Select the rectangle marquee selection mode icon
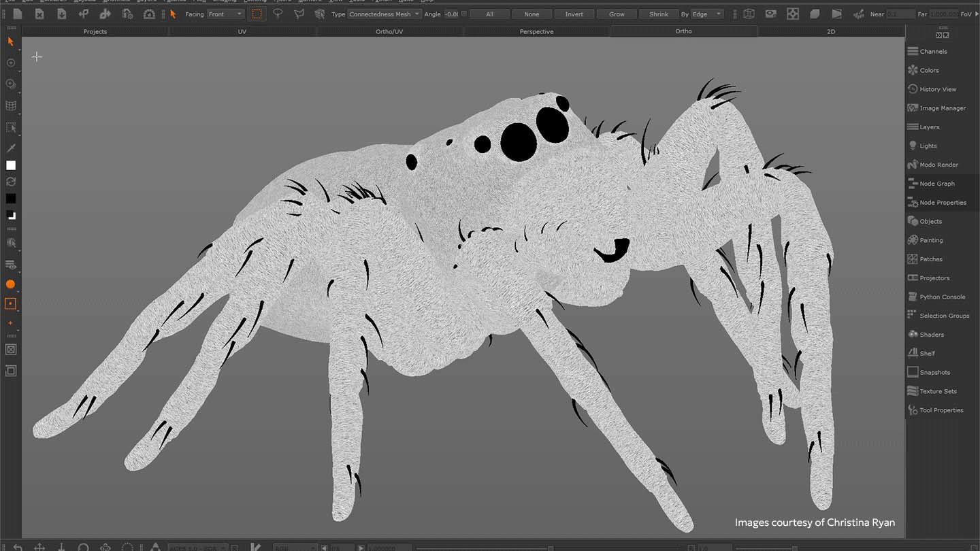This screenshot has width=980, height=551. [x=257, y=14]
